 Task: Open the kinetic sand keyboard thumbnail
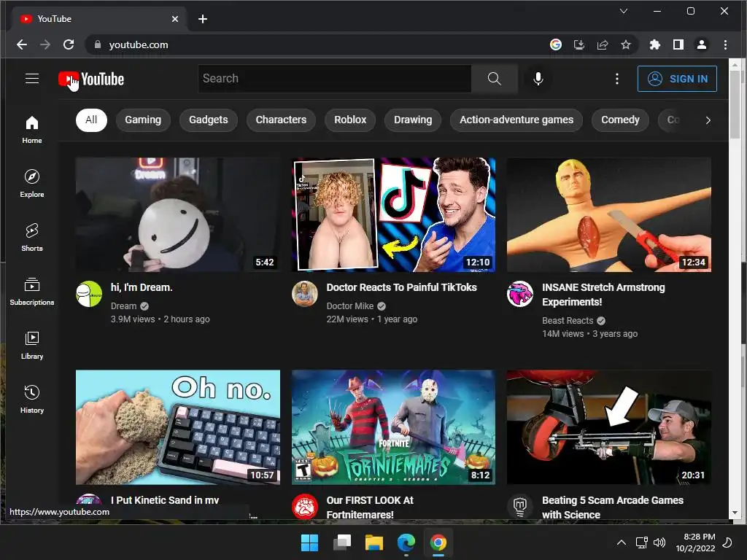click(178, 427)
